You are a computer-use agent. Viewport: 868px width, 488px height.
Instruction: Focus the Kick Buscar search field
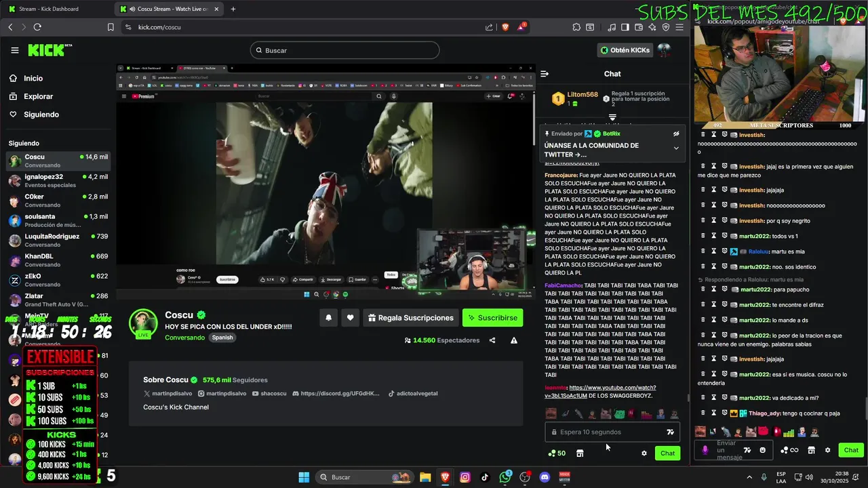pyautogui.click(x=344, y=50)
